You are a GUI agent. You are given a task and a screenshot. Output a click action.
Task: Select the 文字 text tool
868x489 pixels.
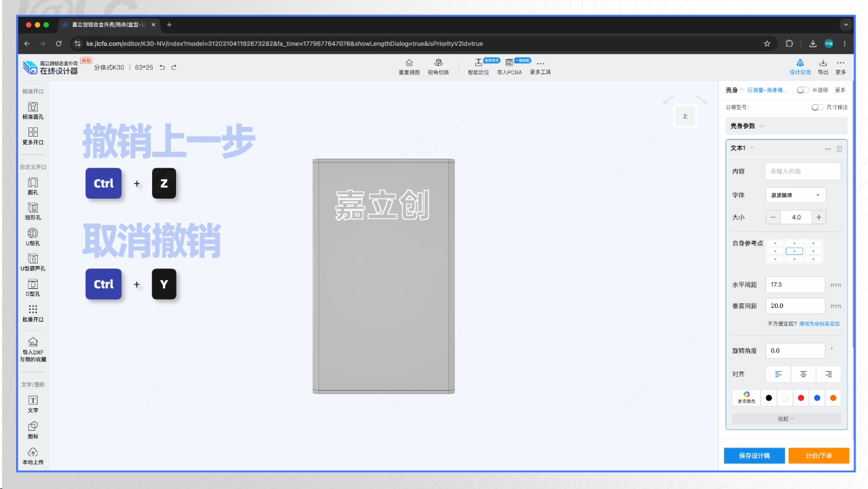pos(33,405)
